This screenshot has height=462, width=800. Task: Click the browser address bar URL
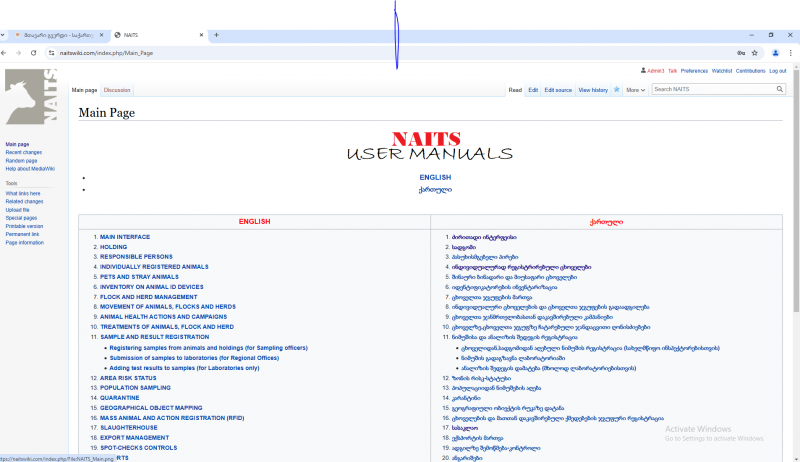(106, 53)
